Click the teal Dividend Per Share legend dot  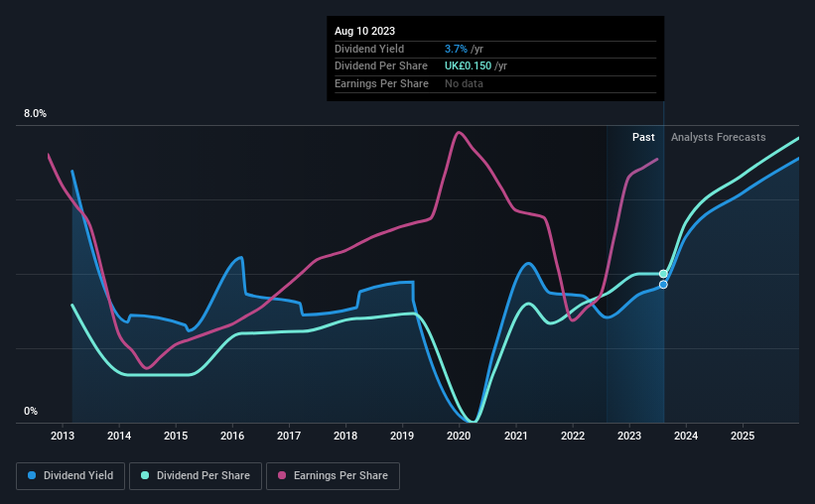point(145,475)
